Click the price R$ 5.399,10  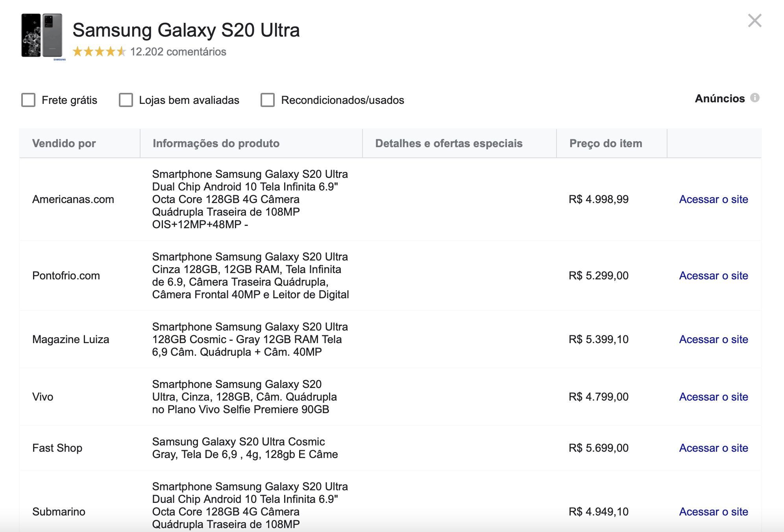pyautogui.click(x=599, y=339)
